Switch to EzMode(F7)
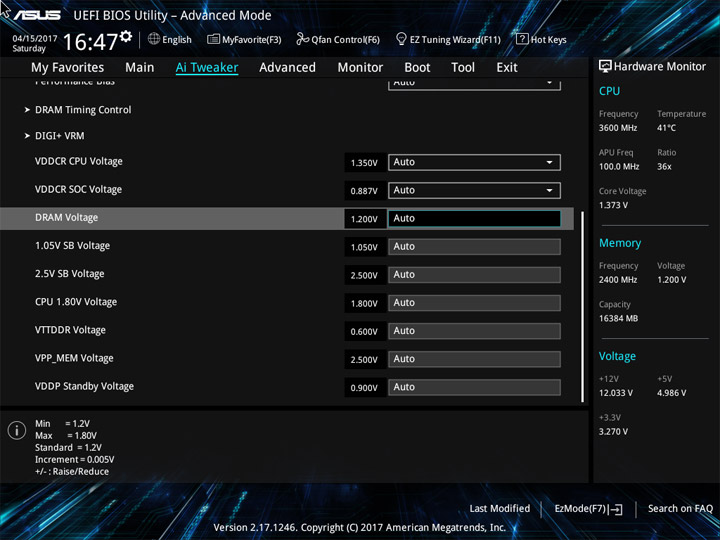 pyautogui.click(x=588, y=509)
